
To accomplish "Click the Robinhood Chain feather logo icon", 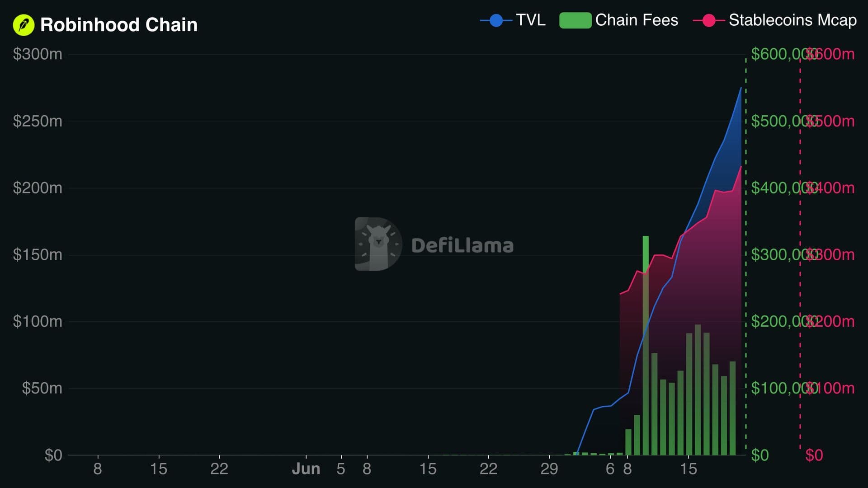I will pos(24,25).
